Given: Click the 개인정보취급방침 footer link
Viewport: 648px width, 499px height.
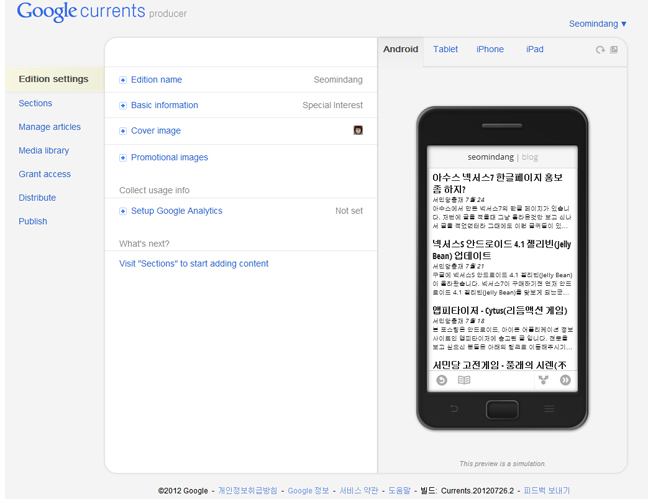Looking at the screenshot, I should coord(248,491).
